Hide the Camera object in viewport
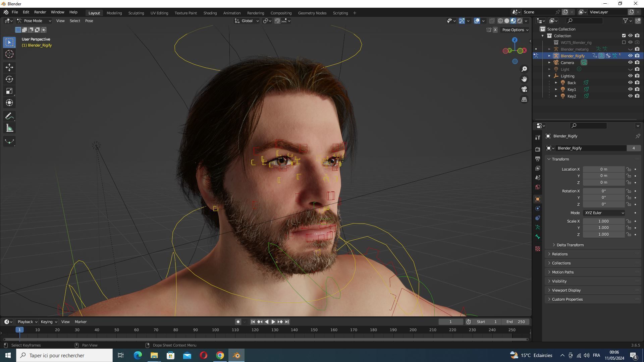 (630, 63)
